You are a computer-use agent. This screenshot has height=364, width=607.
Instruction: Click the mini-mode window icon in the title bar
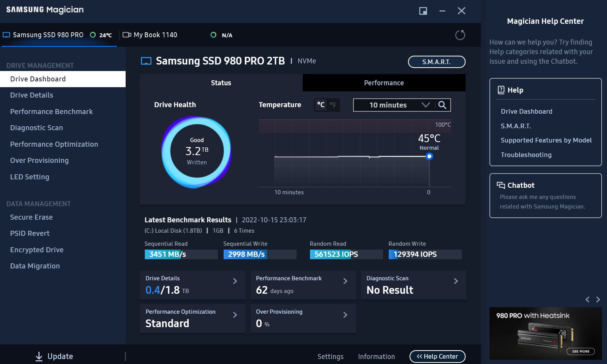(x=423, y=11)
